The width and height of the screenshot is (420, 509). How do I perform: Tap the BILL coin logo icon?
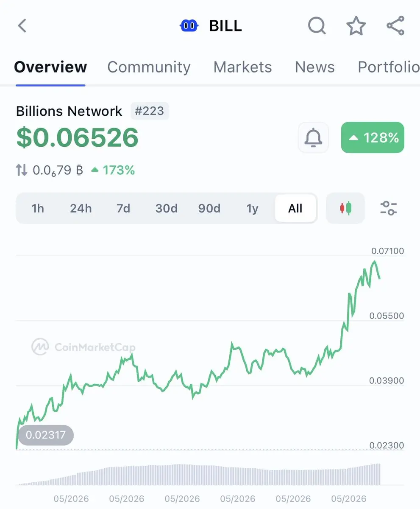point(189,26)
